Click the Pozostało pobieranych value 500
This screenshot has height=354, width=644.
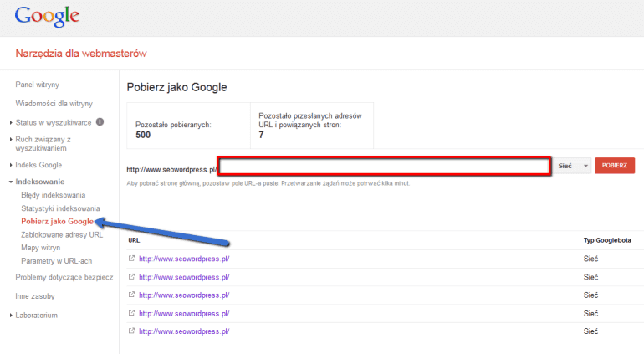(143, 135)
